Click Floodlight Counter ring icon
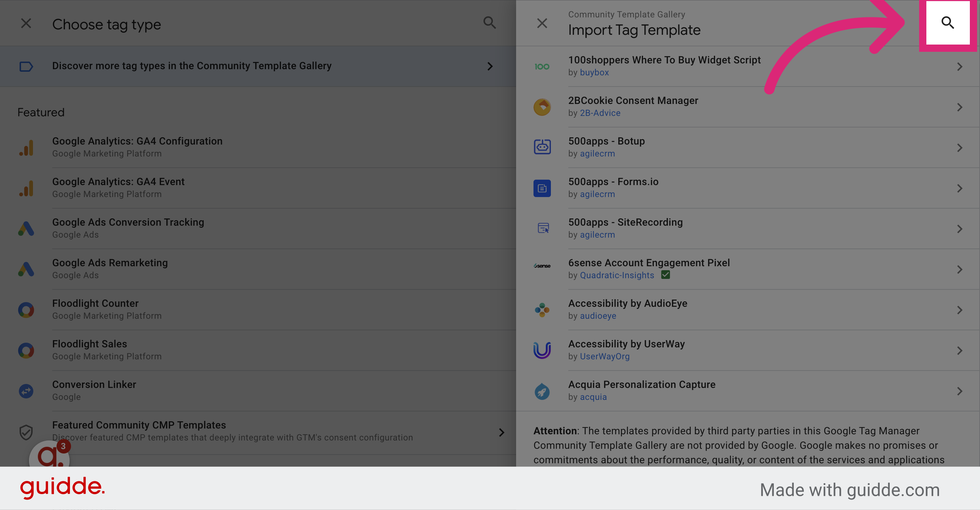 (26, 310)
